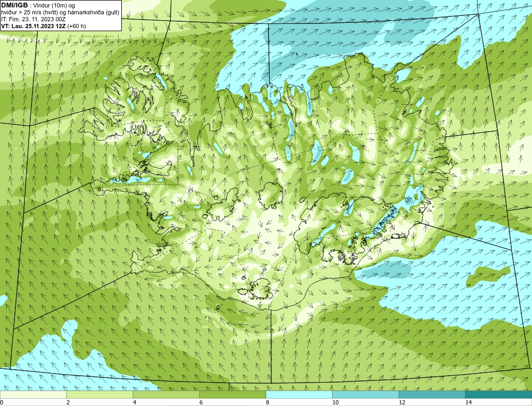
Task: Click the legend label "2"
Action: pos(68,402)
